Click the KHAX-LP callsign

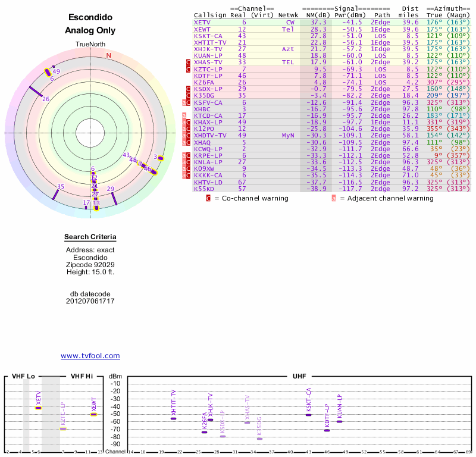(x=208, y=123)
